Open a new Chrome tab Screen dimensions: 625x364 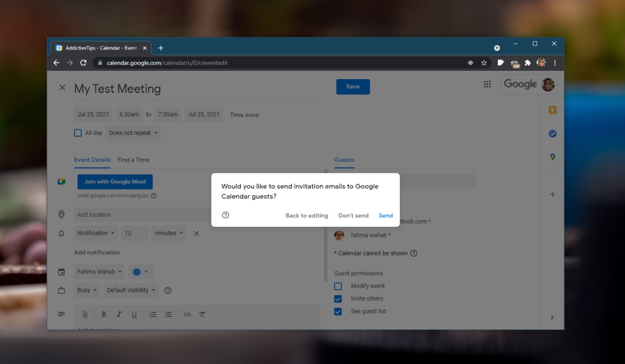coord(160,48)
